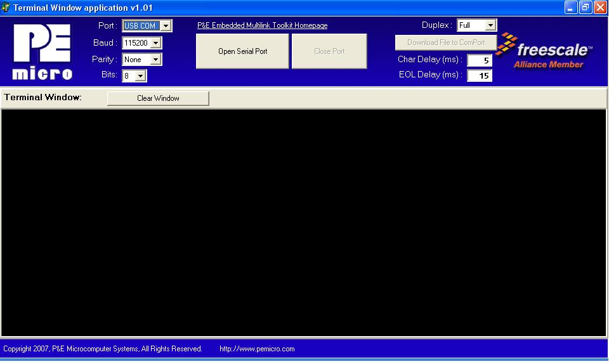Click the Download File to ComPort button
The height and width of the screenshot is (364, 609).
tap(445, 42)
